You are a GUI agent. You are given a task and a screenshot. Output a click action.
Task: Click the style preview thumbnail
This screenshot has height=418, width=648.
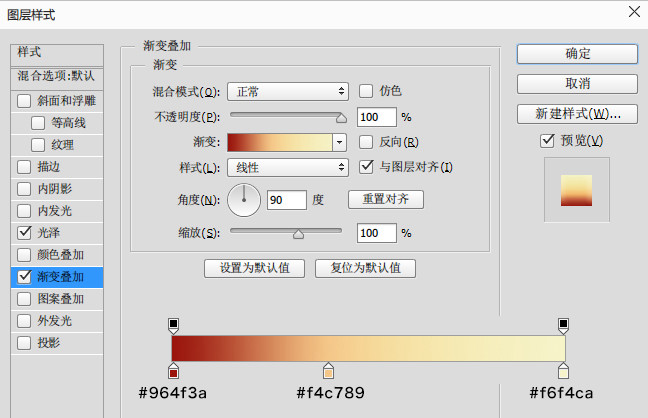pos(577,190)
